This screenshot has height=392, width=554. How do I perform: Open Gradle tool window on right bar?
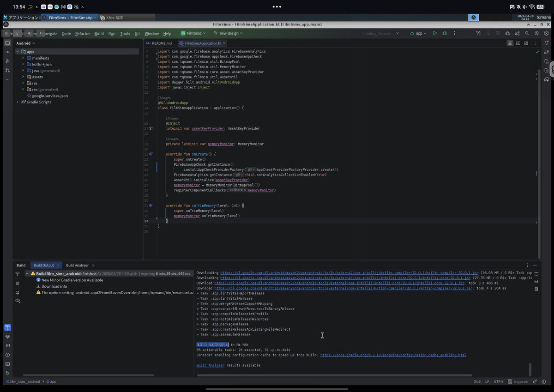pyautogui.click(x=547, y=52)
